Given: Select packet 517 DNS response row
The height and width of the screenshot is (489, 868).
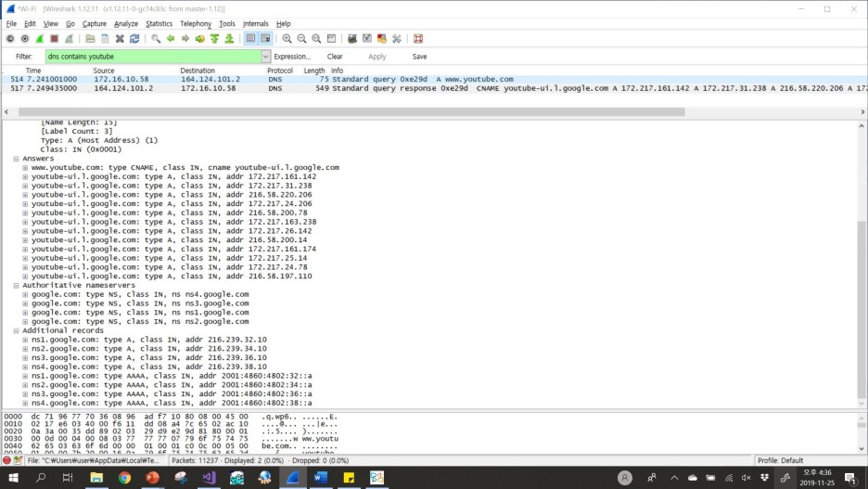Looking at the screenshot, I should point(434,88).
